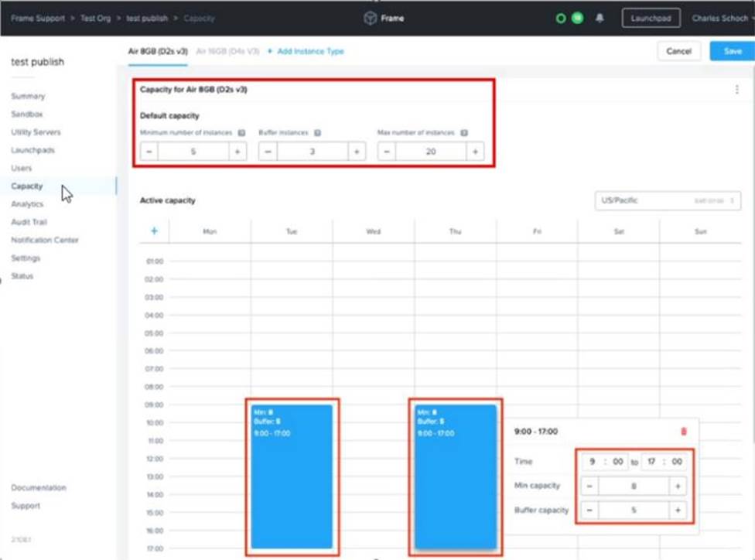Click the Cancel button
Viewport: 755px width, 560px height.
point(678,51)
